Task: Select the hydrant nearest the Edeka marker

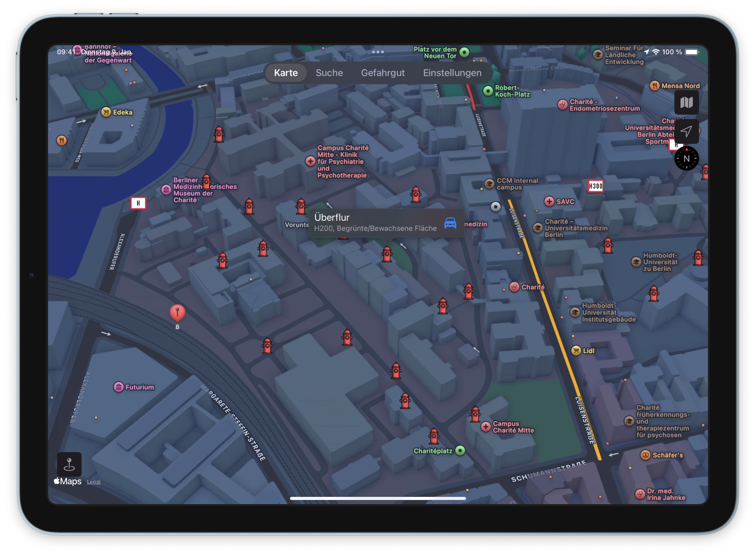Action: (x=219, y=134)
